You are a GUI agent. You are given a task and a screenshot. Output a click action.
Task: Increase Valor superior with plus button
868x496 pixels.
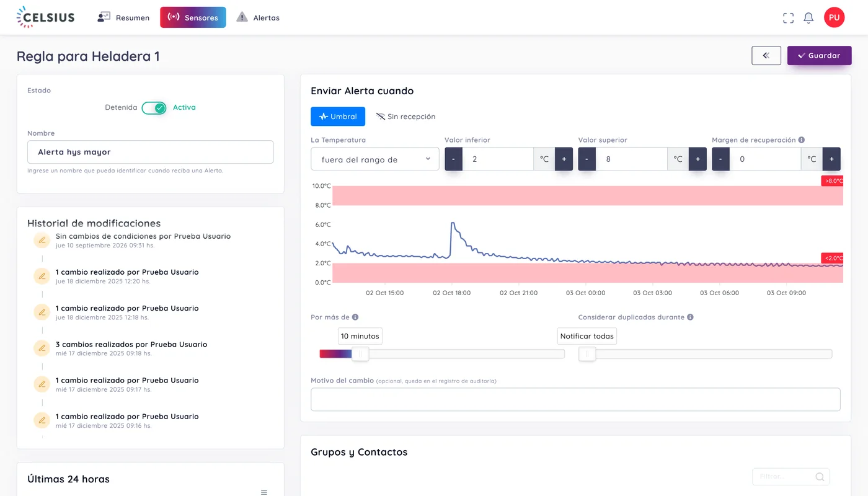click(x=697, y=159)
